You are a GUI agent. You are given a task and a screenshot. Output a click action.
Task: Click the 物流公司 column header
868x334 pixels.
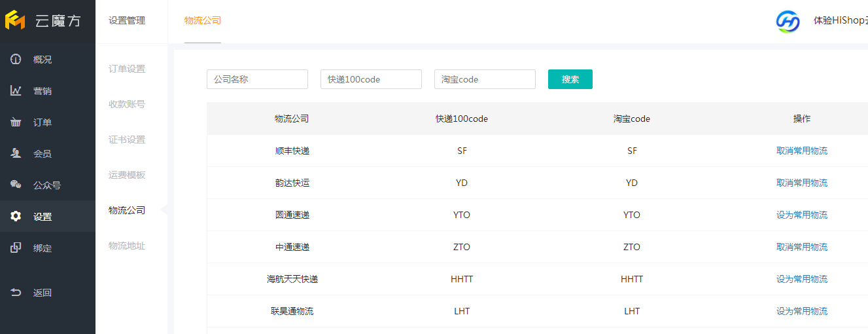tap(292, 119)
